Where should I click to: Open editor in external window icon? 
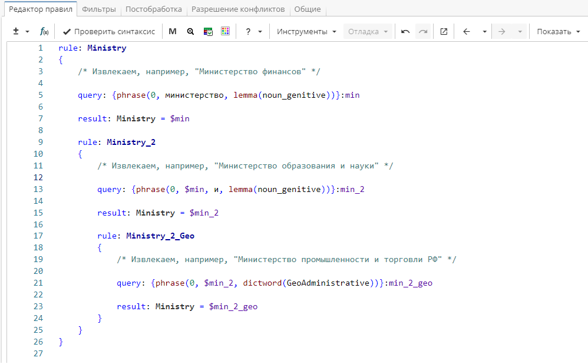pos(444,31)
